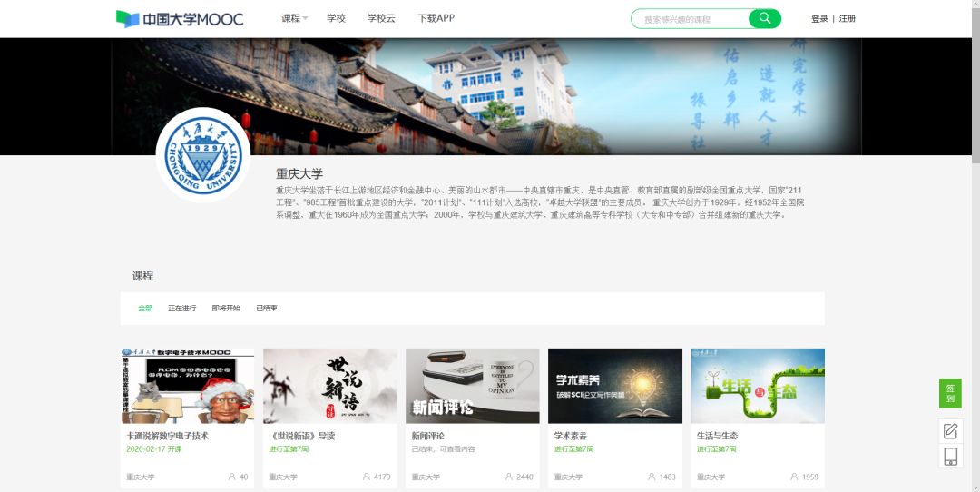Open the 学校 menu item
Image resolution: width=980 pixels, height=492 pixels.
(337, 18)
